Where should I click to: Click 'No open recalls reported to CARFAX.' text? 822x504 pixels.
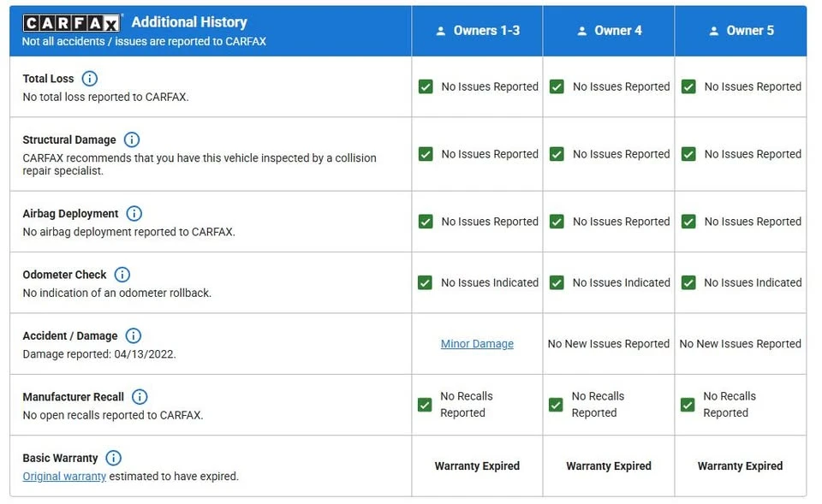(113, 416)
